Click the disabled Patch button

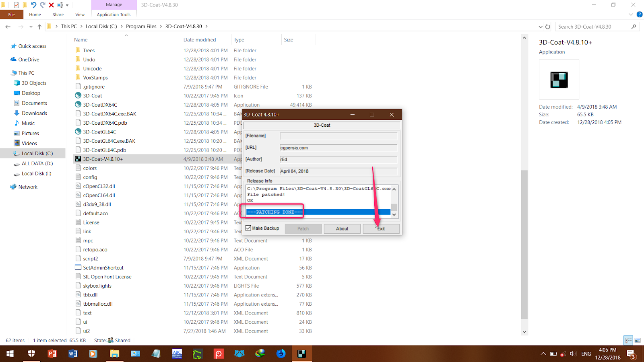pos(303,228)
